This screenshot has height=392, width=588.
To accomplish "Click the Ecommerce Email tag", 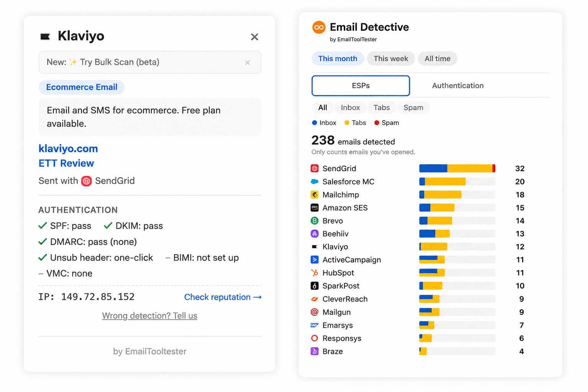I will point(82,87).
